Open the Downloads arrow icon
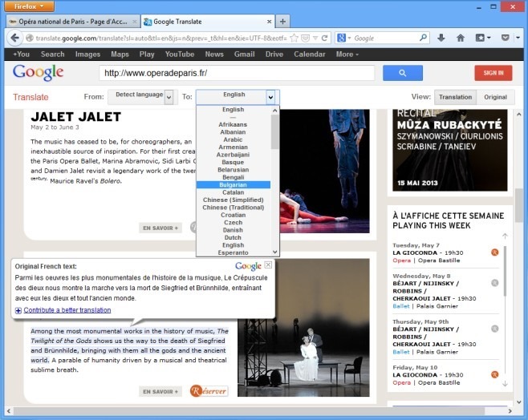This screenshot has width=528, height=420. [441, 38]
